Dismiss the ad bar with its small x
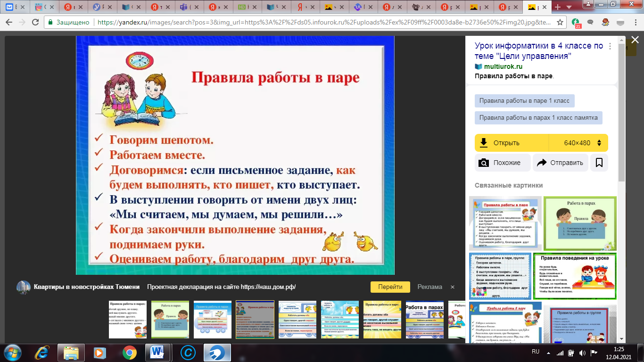The width and height of the screenshot is (644, 362). (x=453, y=287)
